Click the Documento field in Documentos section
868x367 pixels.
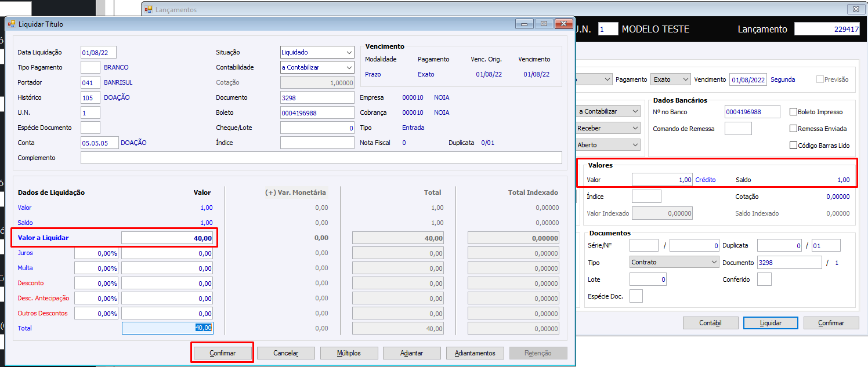pyautogui.click(x=790, y=263)
